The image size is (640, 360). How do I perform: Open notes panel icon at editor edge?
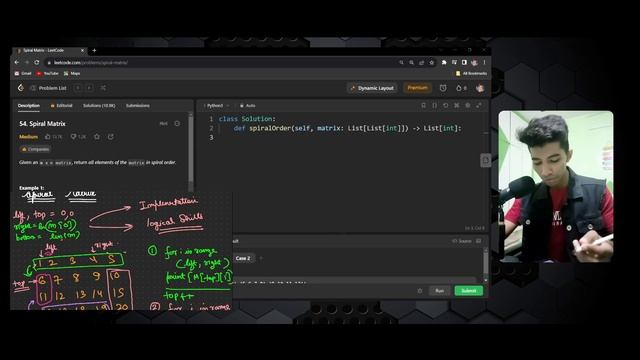click(485, 160)
